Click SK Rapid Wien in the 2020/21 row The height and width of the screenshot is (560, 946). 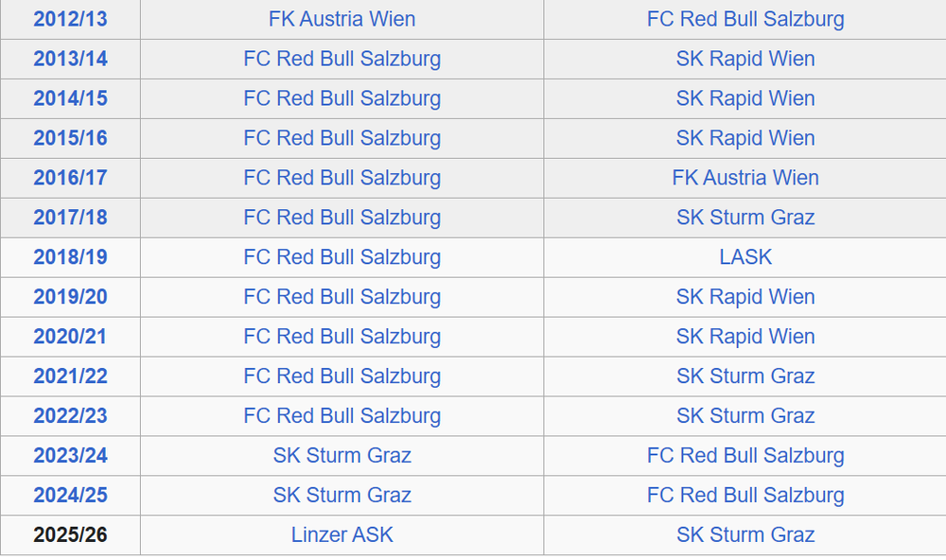[745, 337]
